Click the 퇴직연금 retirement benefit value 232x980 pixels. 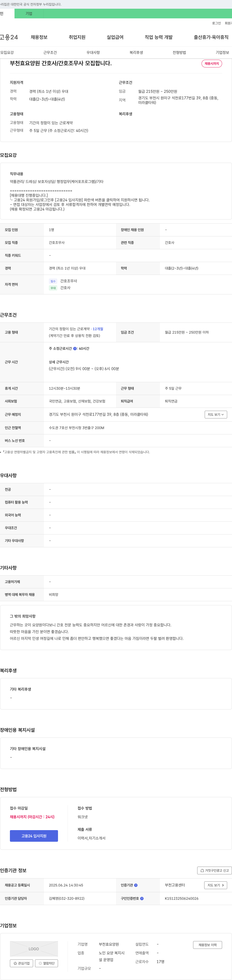tap(171, 401)
